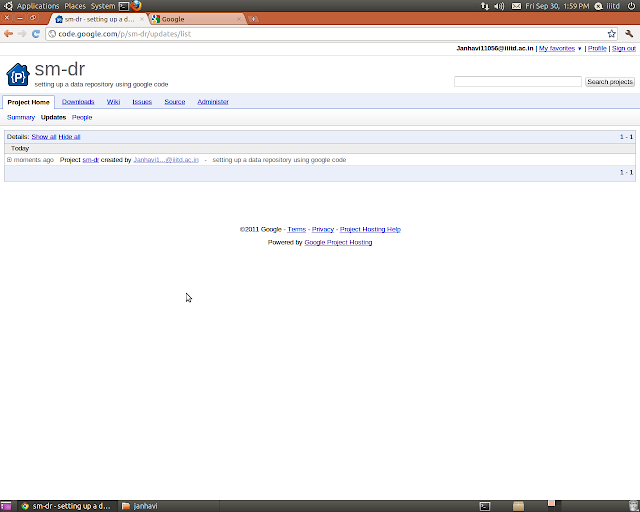Go to the Summary subtab

tap(21, 117)
